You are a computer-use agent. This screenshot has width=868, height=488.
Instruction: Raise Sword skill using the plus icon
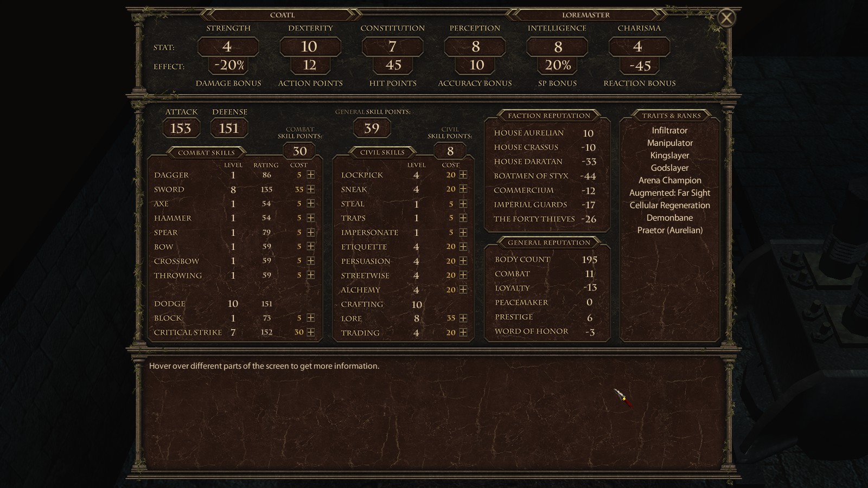tap(311, 189)
